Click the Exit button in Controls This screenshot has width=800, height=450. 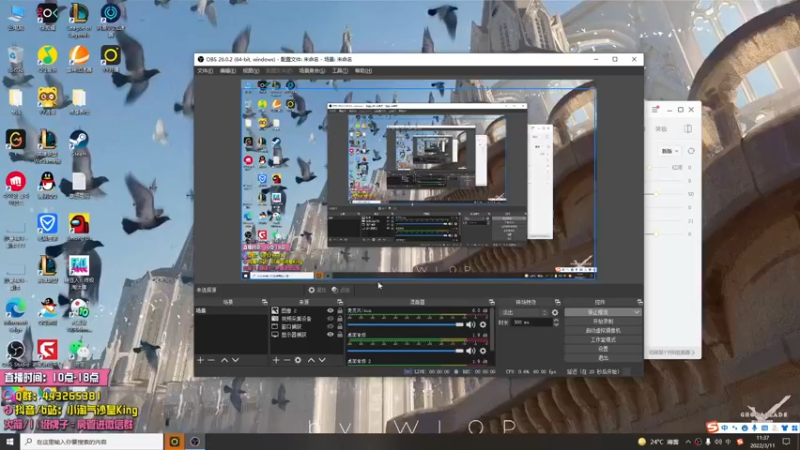603,358
